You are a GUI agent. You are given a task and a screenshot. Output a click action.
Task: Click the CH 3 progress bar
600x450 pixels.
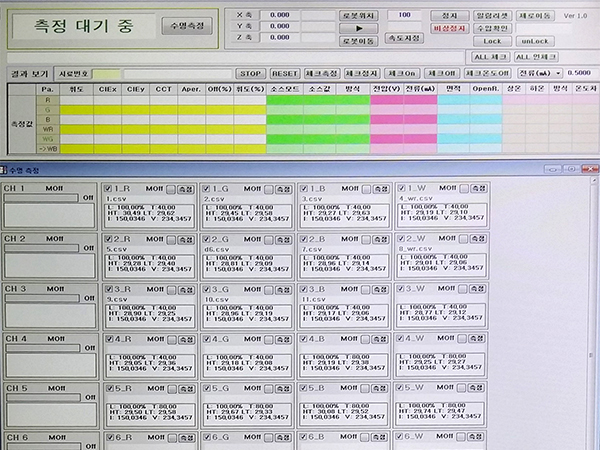click(x=42, y=298)
